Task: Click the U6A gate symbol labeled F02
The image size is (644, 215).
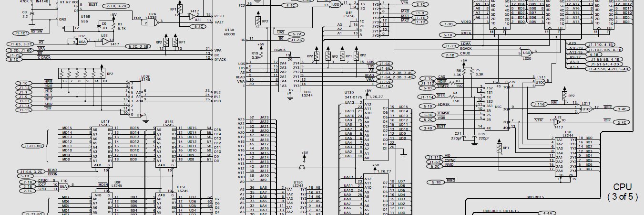Action: pos(82,42)
